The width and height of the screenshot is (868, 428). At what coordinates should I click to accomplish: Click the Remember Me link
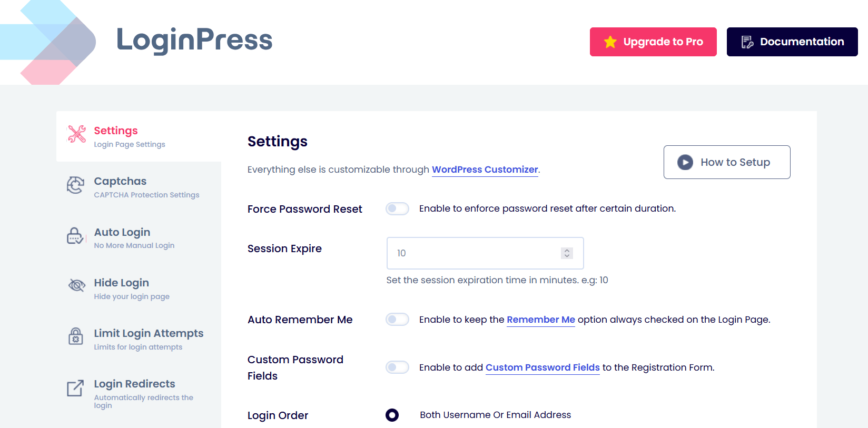540,320
